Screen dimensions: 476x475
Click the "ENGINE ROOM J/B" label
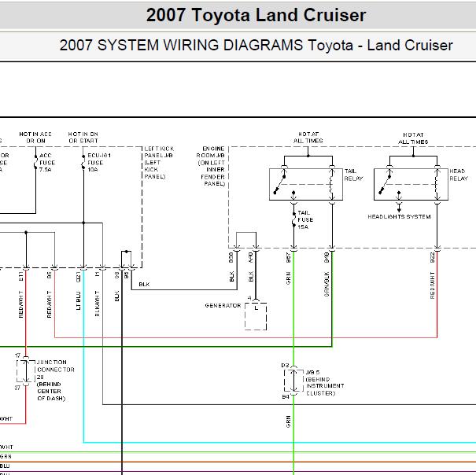[x=210, y=152]
